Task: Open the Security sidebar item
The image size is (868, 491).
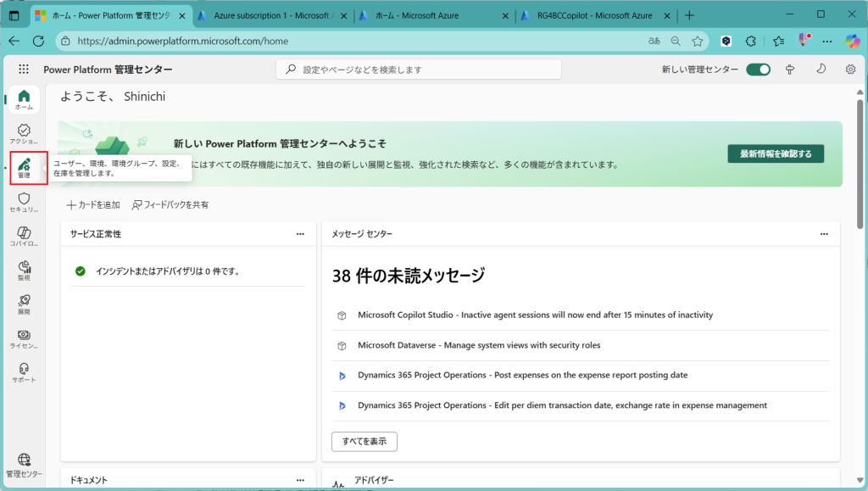Action: pos(24,202)
